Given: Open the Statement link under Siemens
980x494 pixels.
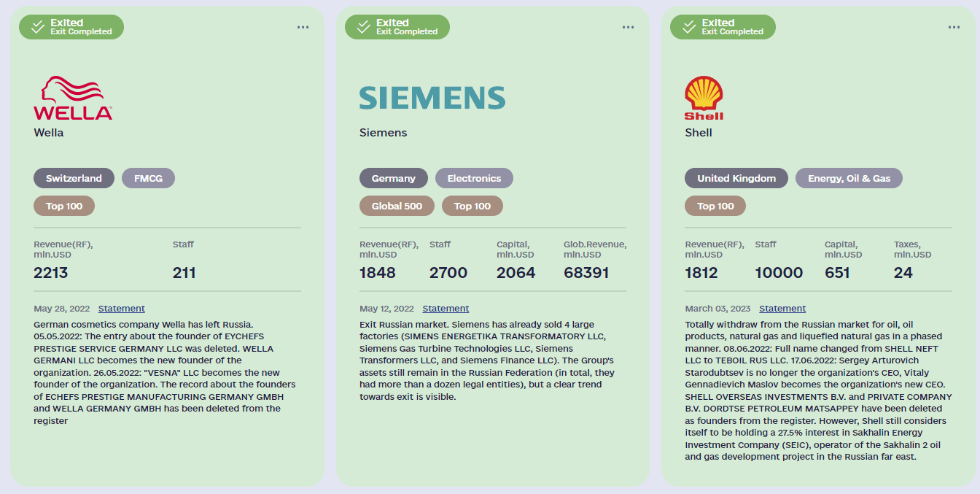Looking at the screenshot, I should pyautogui.click(x=446, y=309).
